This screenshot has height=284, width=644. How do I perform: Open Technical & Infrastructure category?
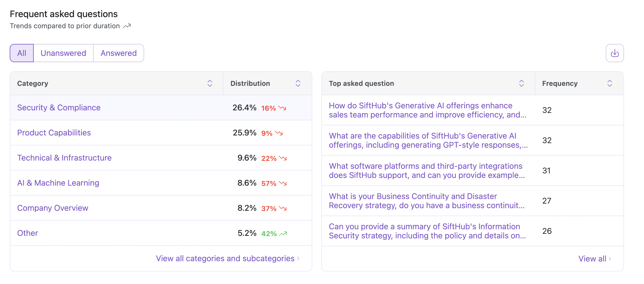[64, 158]
